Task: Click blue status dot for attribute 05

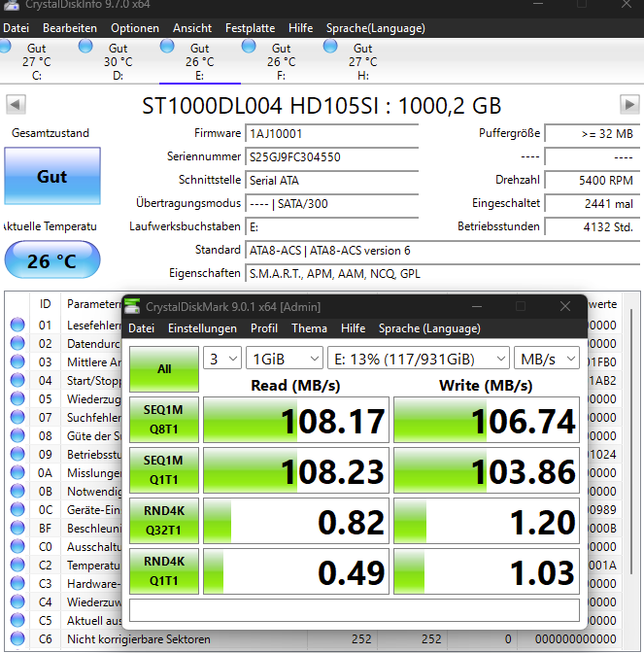Action: (x=17, y=398)
